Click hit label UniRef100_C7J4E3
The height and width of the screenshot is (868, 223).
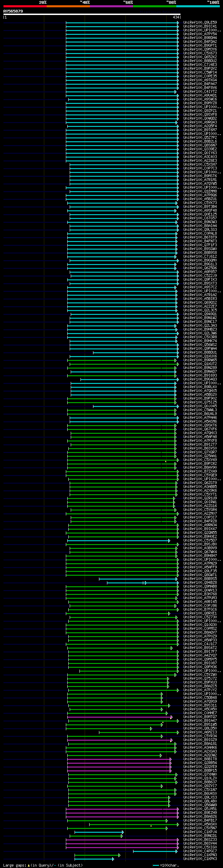[x=200, y=65]
